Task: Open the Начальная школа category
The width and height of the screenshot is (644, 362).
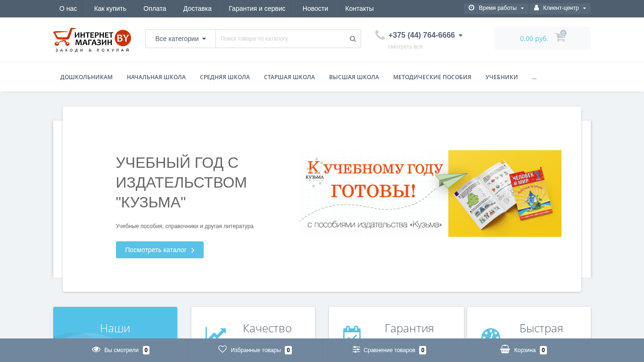Action: point(156,77)
